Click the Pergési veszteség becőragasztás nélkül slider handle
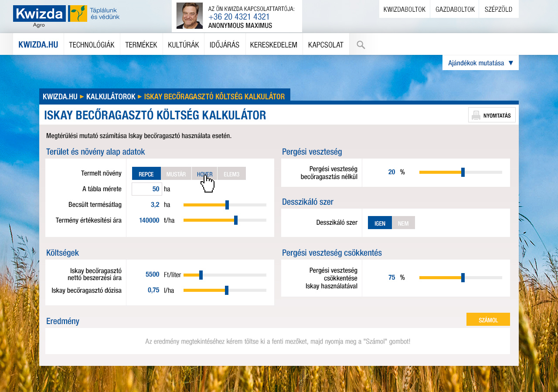Viewport: 558px width, 392px height. (x=463, y=172)
